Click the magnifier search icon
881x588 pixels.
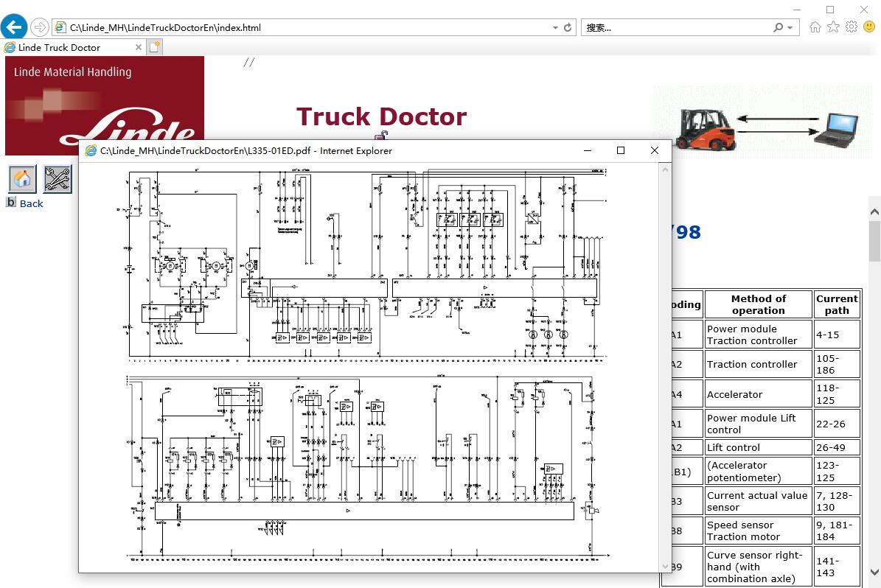779,27
